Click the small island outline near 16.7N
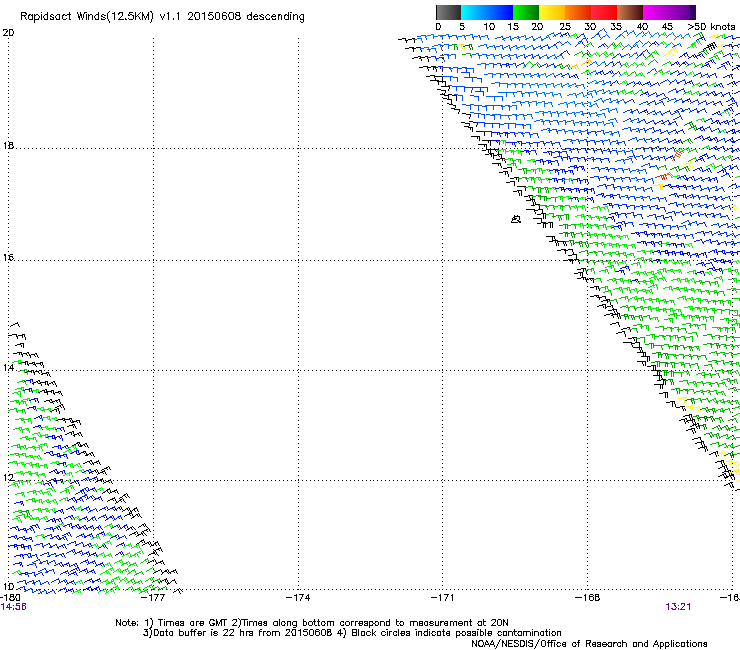This screenshot has width=740, height=650. click(516, 219)
